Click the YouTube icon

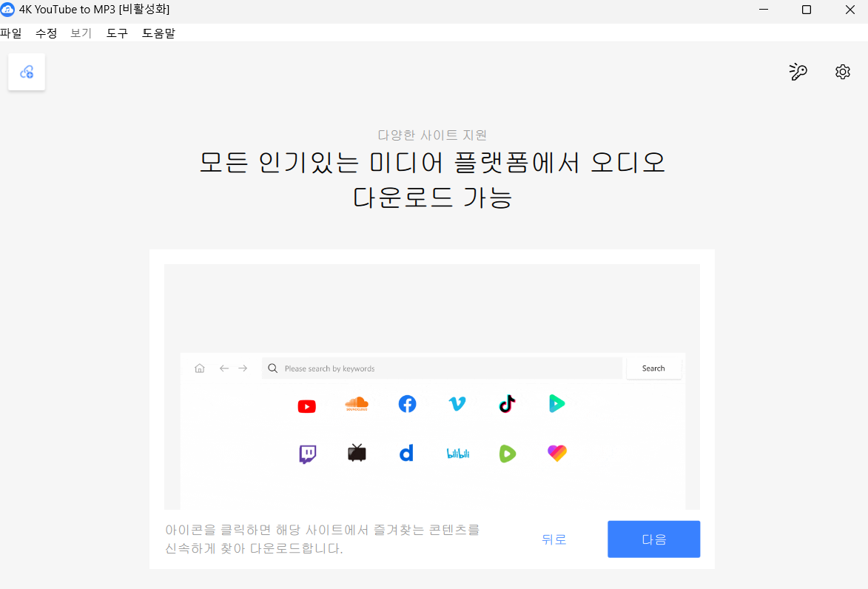click(306, 406)
